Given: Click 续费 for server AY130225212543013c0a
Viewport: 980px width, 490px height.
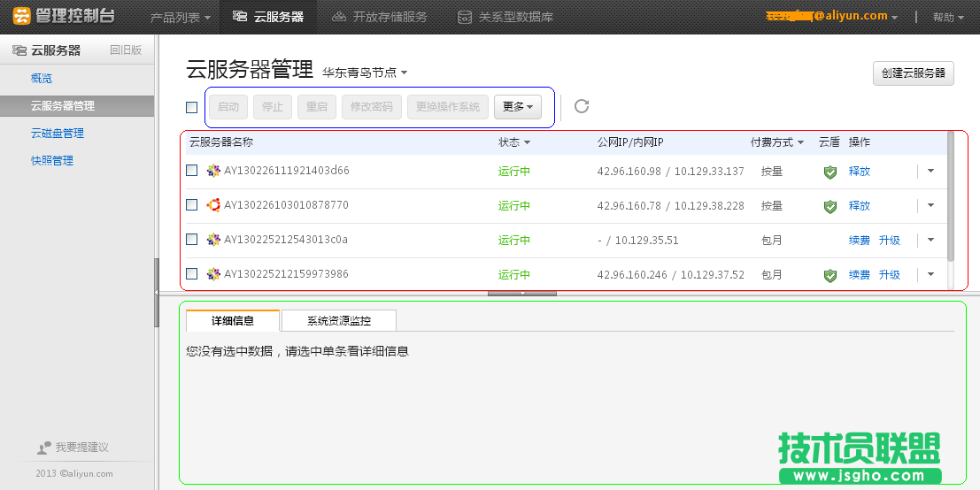Looking at the screenshot, I should click(860, 240).
